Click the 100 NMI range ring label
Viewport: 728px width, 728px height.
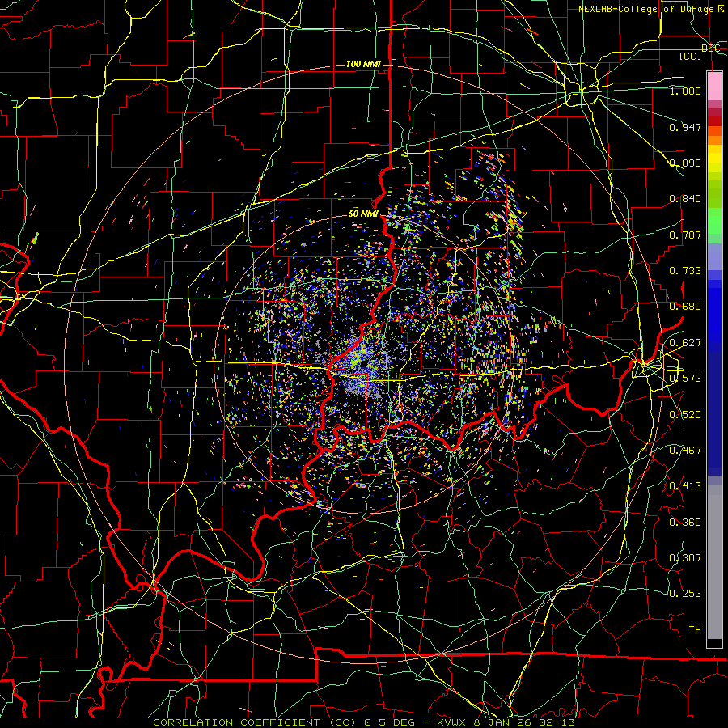click(363, 64)
